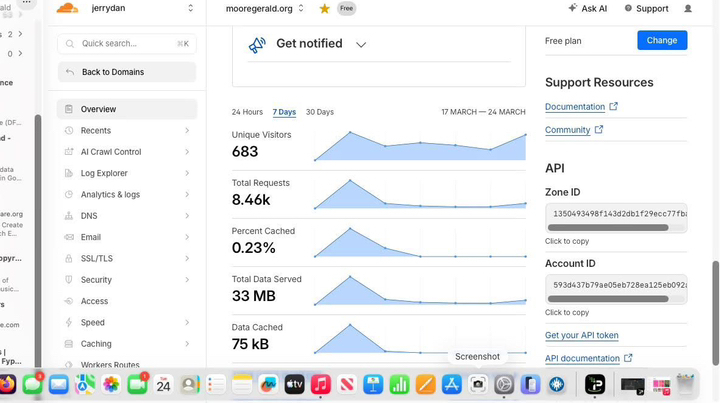The image size is (720, 403).
Task: Open the user profile icon
Action: tap(687, 9)
